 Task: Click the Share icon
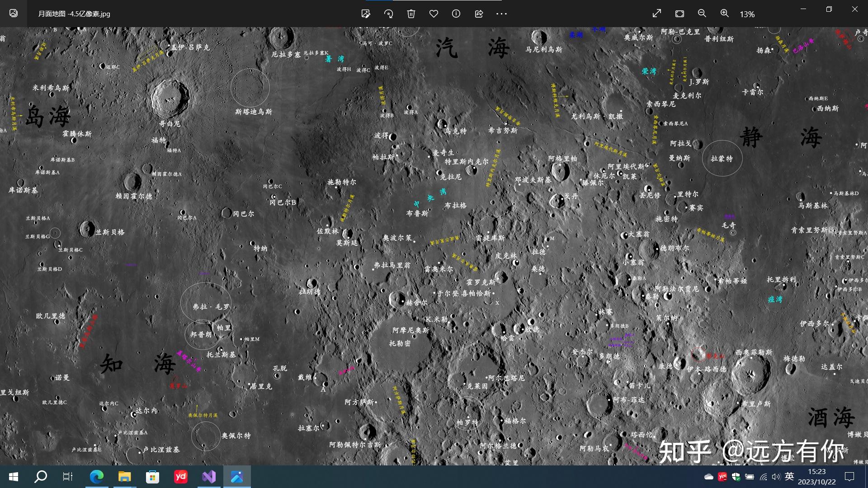479,14
